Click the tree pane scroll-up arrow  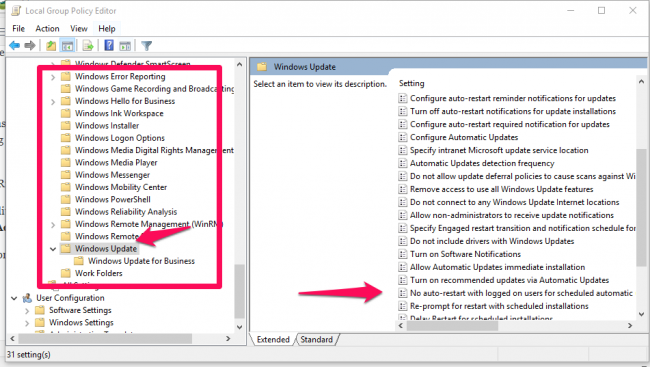point(239,65)
